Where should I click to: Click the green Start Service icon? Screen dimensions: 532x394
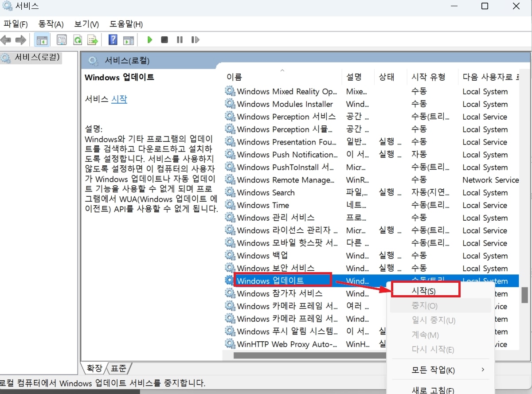click(150, 40)
